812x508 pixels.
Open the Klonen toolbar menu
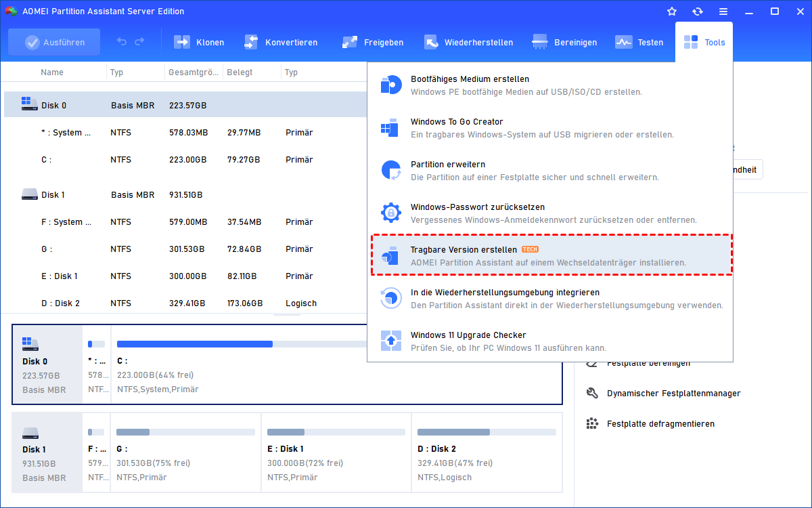200,42
